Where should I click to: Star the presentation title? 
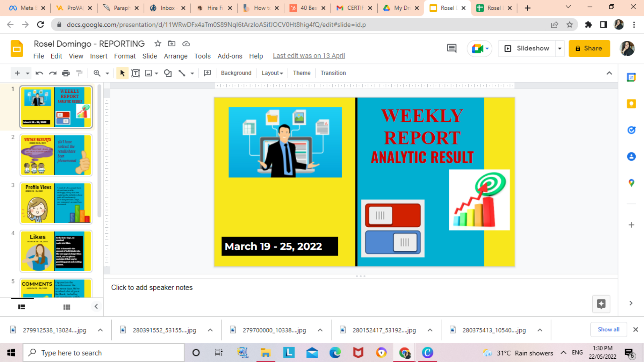(158, 44)
